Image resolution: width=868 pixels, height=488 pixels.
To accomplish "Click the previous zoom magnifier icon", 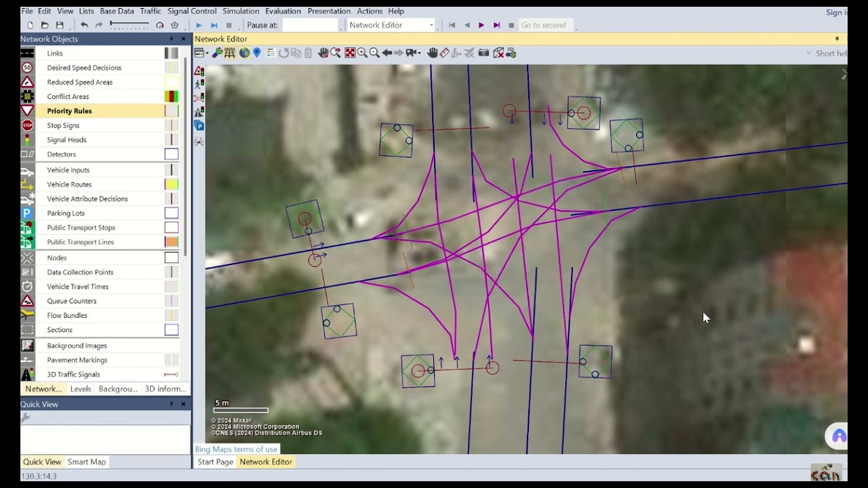I will (x=336, y=53).
